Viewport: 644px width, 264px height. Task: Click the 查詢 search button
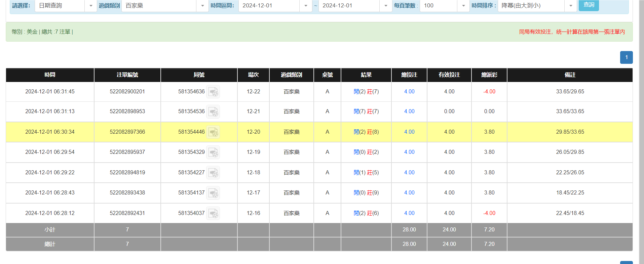coord(589,5)
